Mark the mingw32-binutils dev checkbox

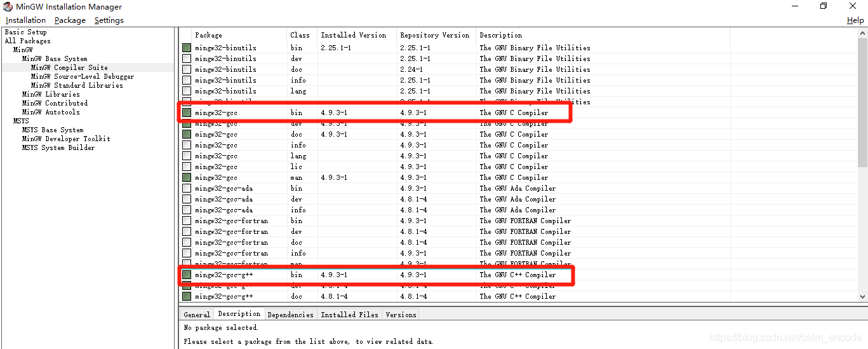tap(187, 58)
